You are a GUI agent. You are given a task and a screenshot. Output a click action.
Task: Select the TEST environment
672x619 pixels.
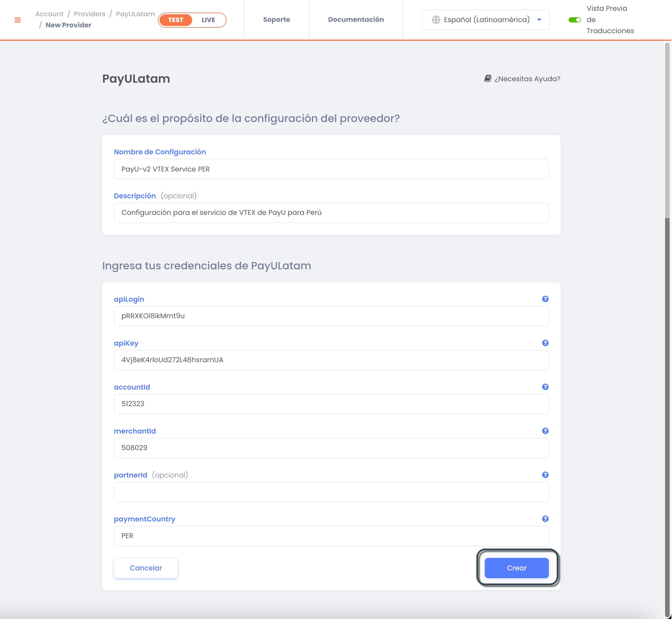(176, 20)
